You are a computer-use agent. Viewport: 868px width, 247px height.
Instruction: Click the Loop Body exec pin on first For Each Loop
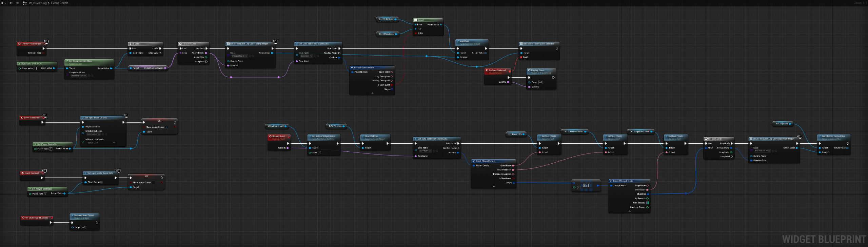pyautogui.click(x=206, y=48)
